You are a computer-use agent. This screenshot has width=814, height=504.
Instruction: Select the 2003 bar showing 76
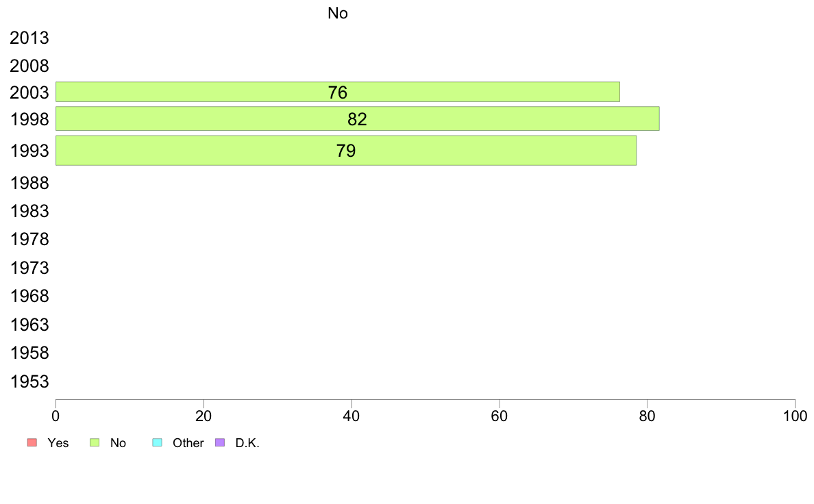337,92
